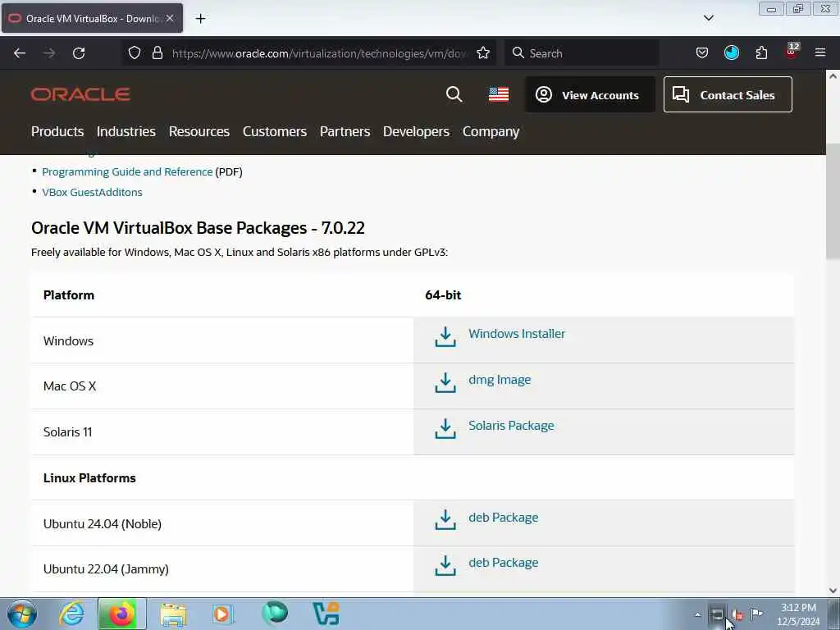Click blue V app icon on taskbar
Screen dimensions: 840x630
[326, 614]
